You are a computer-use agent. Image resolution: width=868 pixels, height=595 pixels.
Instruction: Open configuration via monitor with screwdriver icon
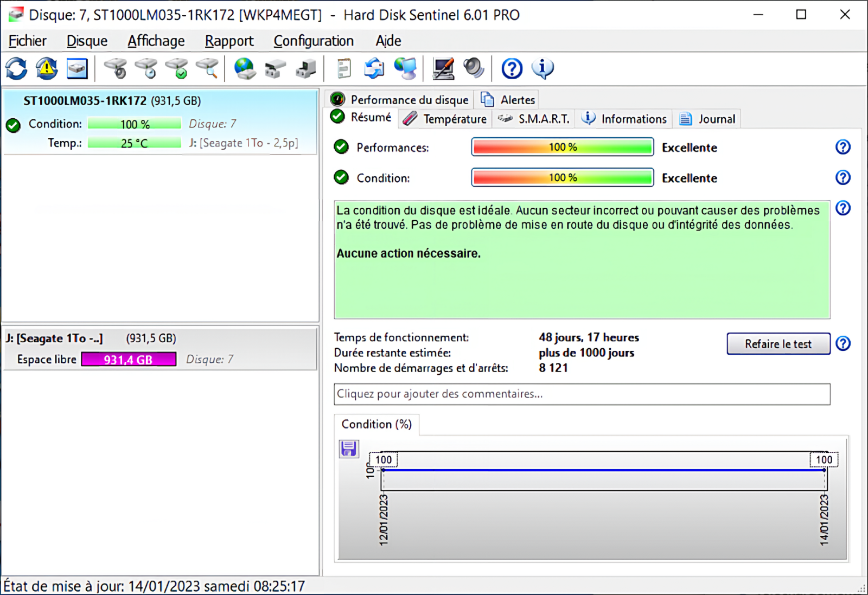443,68
